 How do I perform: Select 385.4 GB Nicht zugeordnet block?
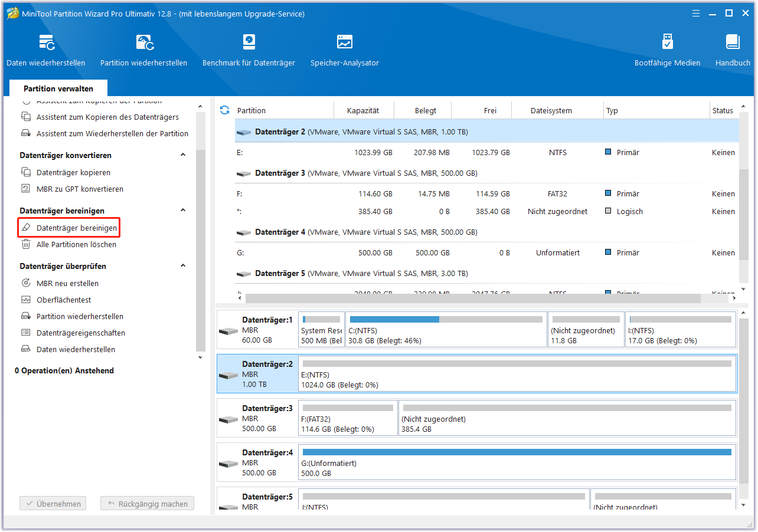coord(567,418)
